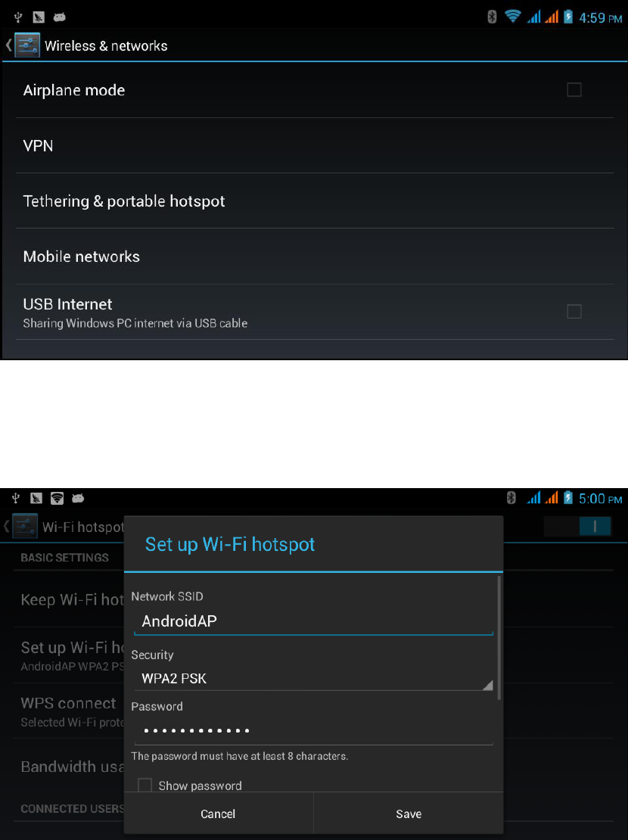Tap the hotspot active notification icon in lower status bar
Image resolution: width=628 pixels, height=840 pixels.
pos(57,498)
